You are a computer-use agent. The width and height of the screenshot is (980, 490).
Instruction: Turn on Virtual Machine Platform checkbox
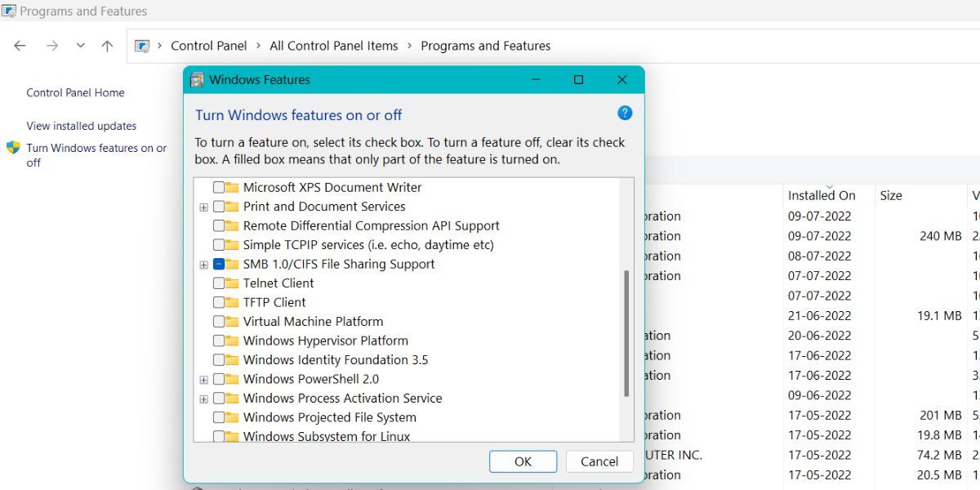point(219,321)
